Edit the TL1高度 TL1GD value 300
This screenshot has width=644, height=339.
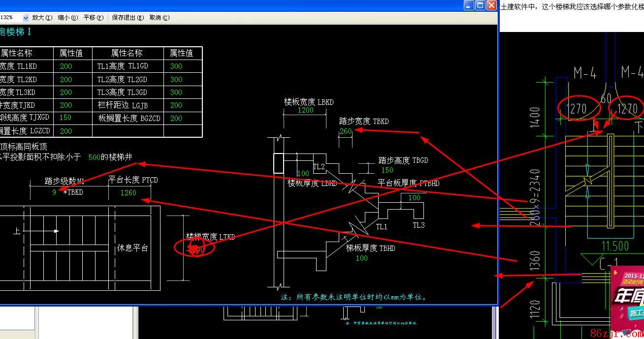pos(176,66)
